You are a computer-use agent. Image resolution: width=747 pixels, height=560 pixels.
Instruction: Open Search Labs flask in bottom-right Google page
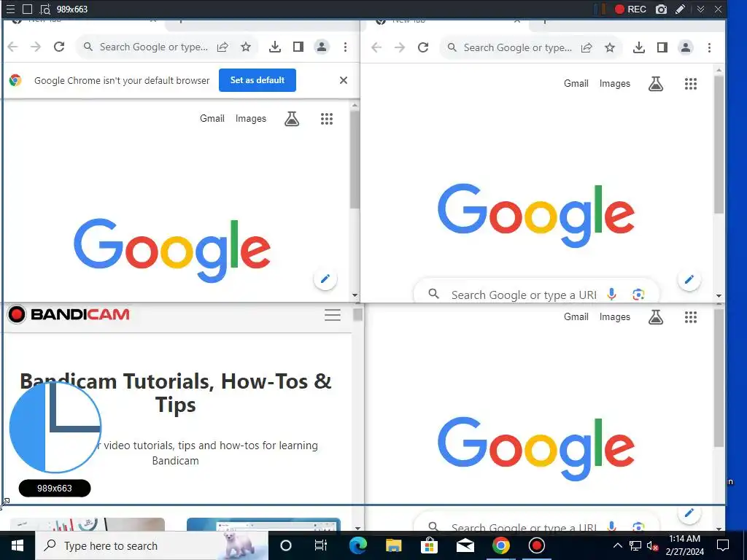(x=656, y=317)
